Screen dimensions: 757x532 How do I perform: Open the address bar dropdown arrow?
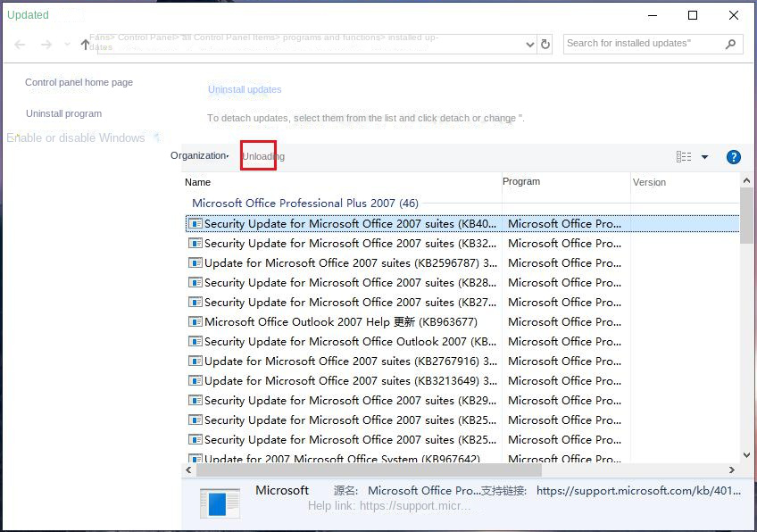(x=528, y=43)
